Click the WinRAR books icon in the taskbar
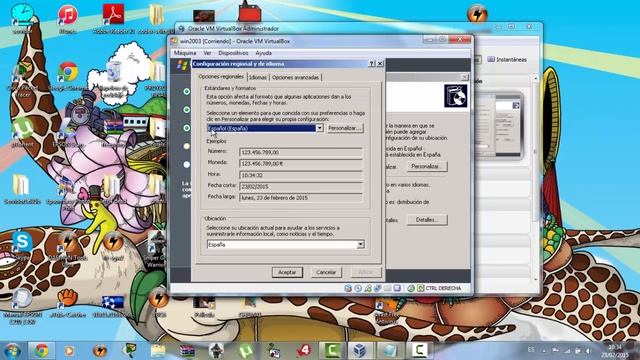 coord(187,350)
